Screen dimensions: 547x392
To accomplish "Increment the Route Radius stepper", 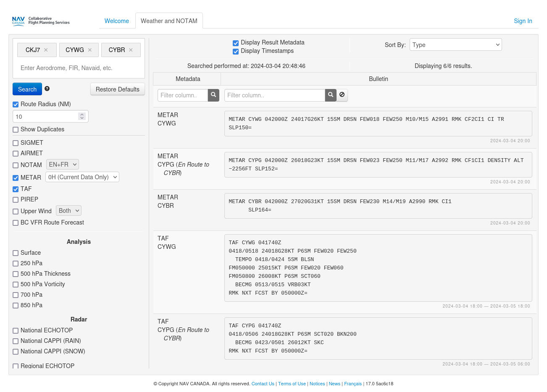I will coord(82,114).
